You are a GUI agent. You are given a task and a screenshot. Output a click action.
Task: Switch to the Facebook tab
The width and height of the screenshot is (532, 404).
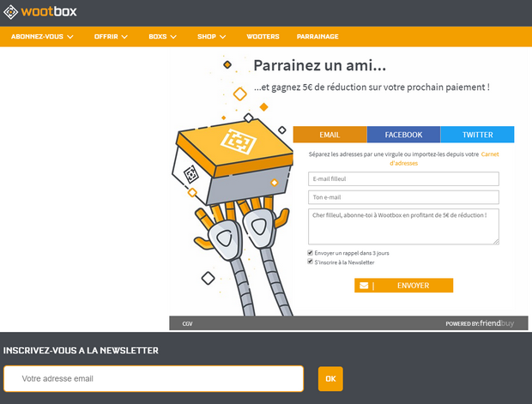click(x=403, y=135)
